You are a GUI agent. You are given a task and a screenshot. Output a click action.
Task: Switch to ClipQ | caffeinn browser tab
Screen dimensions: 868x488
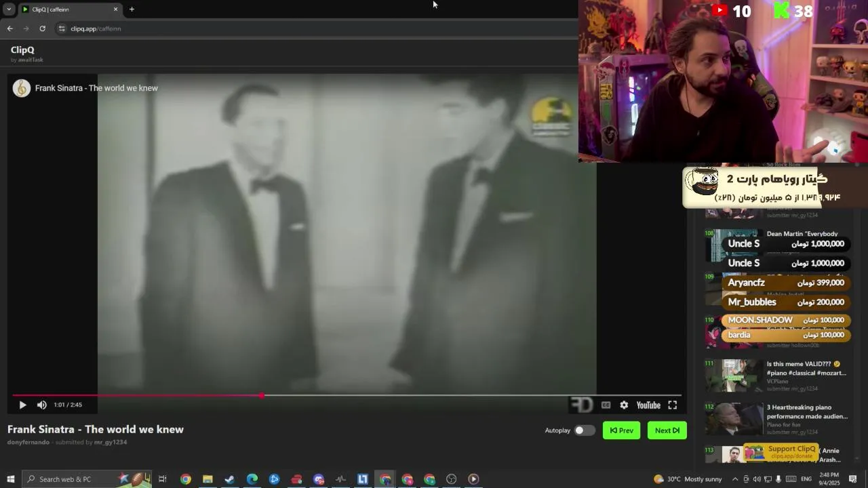coord(70,9)
